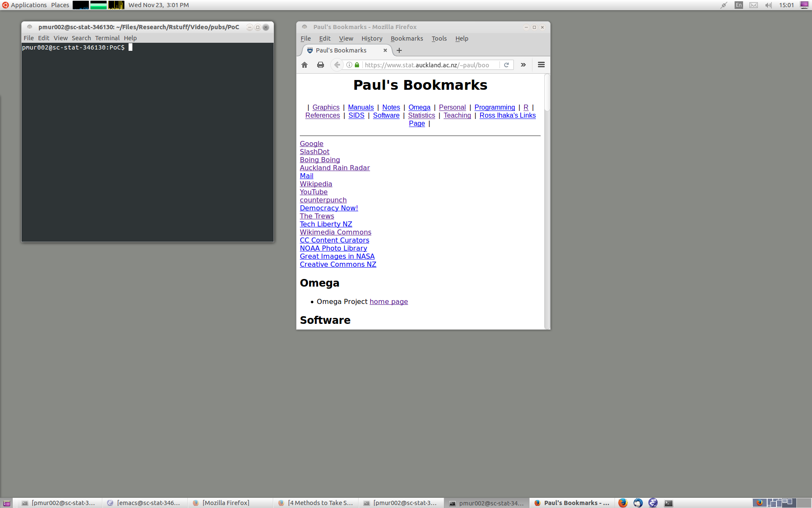Switch to 4 Methods to Take S... taskbar window
This screenshot has width=812, height=508.
(315, 503)
